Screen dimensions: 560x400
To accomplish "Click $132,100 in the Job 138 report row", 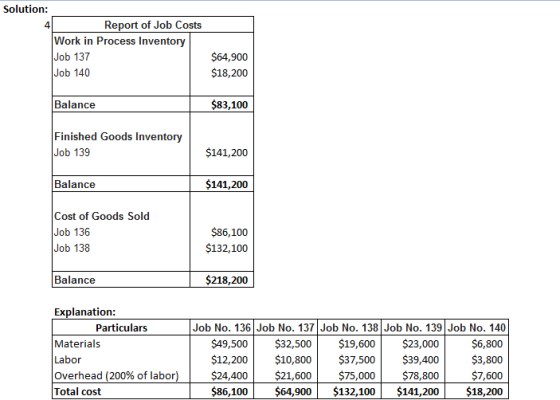I will click(226, 248).
